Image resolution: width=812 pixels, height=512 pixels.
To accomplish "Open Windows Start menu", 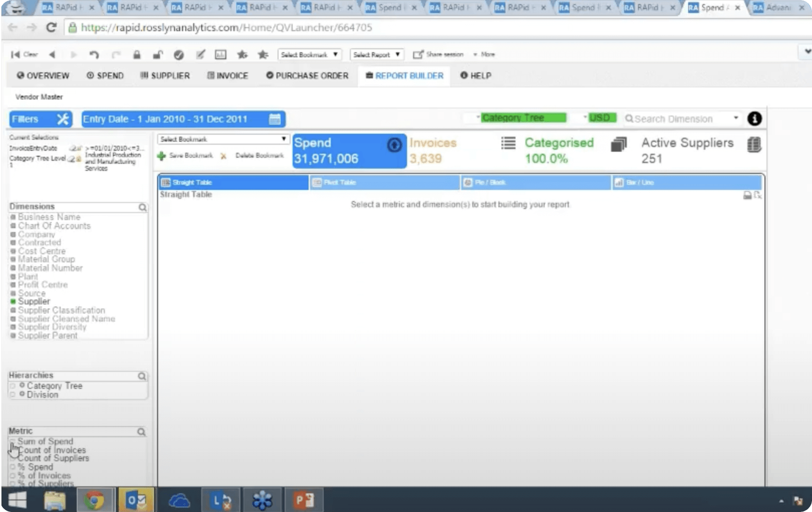I will (17, 500).
